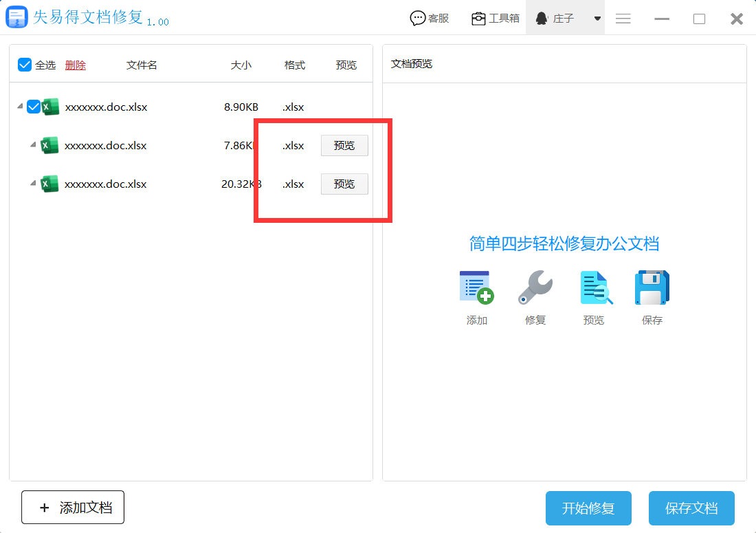
Task: Click the 简单四步轻松修复办公文档 heading
Action: click(x=564, y=243)
